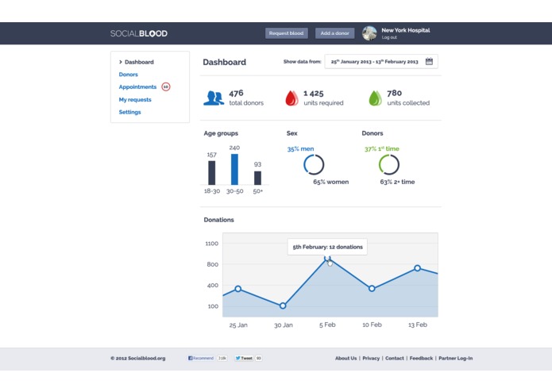Click the 37% 1st time label
This screenshot has height=392, width=552.
381,148
